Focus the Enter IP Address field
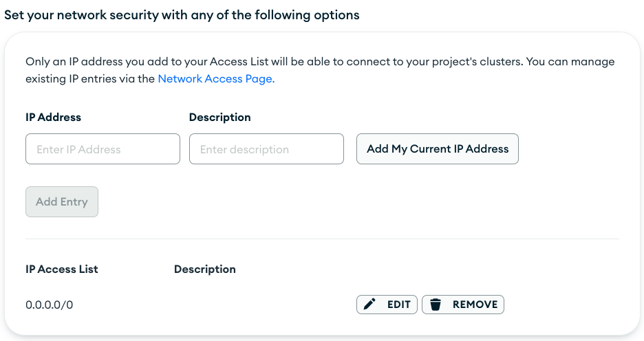The width and height of the screenshot is (644, 341). pos(103,149)
